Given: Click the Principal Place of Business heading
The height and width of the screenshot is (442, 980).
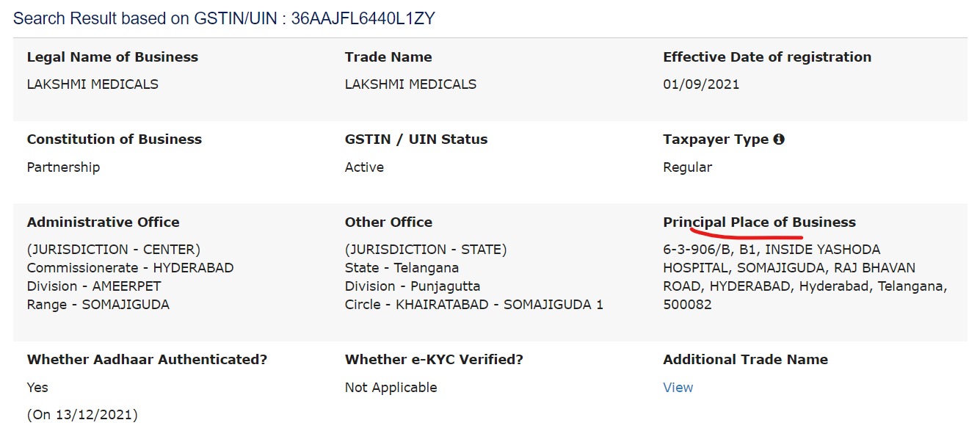Looking at the screenshot, I should pyautogui.click(x=759, y=222).
